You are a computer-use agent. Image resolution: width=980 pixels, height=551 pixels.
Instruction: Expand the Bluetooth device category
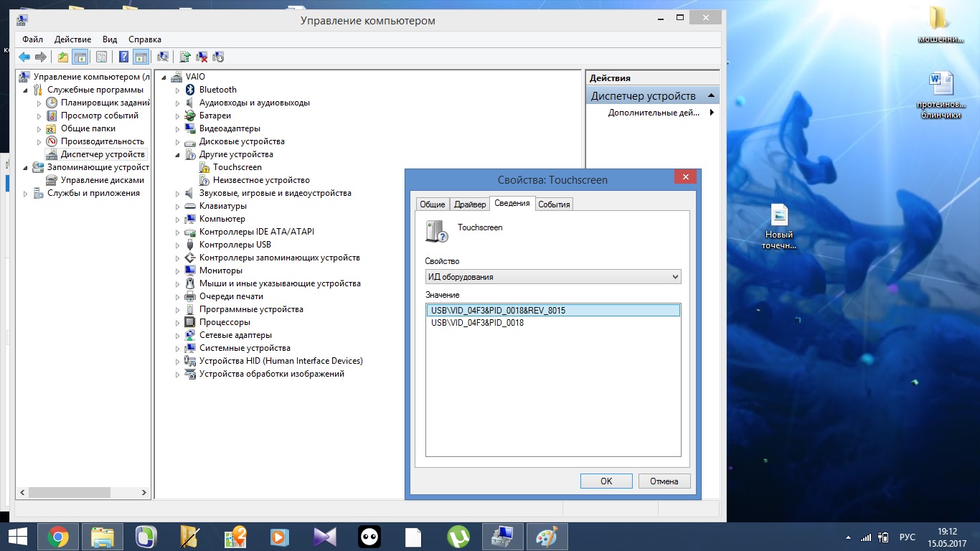tap(178, 90)
